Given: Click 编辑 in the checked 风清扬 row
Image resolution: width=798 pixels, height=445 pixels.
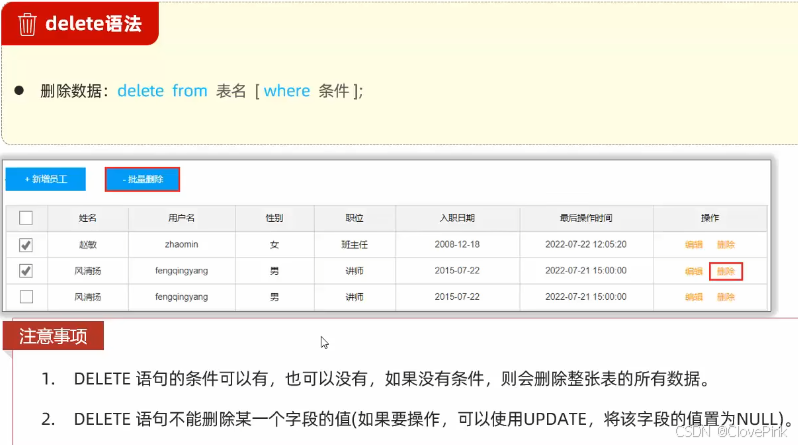Looking at the screenshot, I should pos(694,271).
